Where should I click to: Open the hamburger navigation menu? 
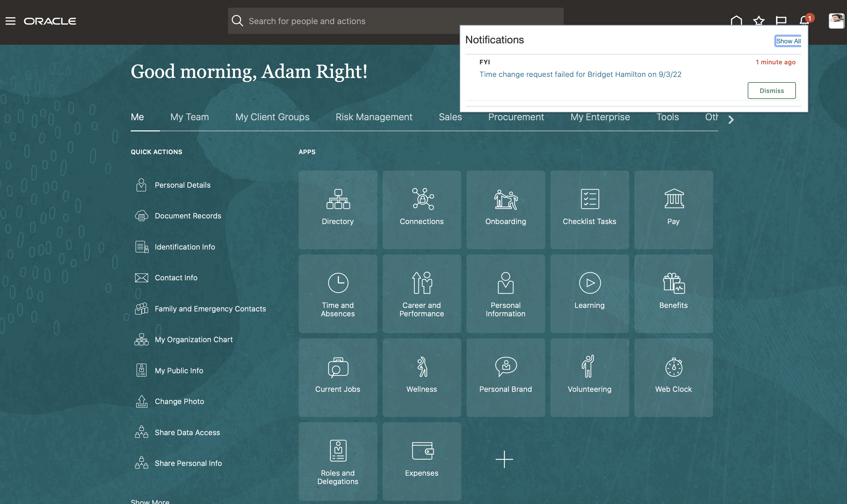pos(10,21)
